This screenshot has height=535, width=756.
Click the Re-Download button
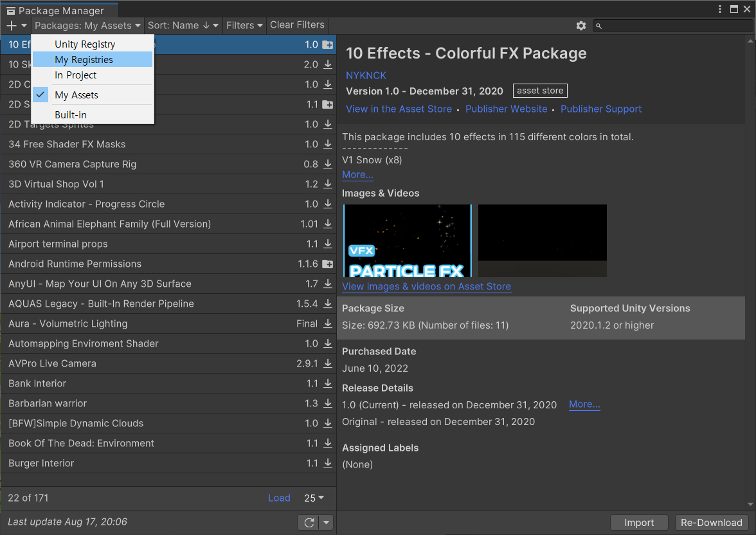point(711,522)
